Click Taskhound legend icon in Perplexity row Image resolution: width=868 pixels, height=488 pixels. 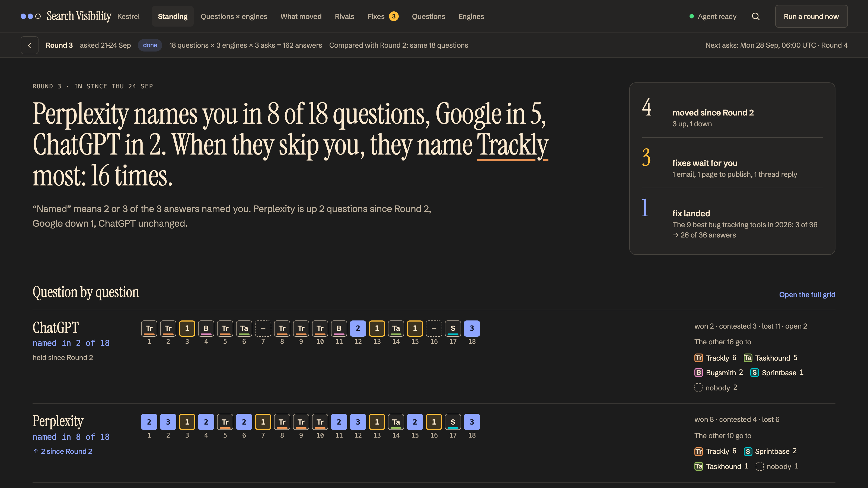tap(698, 466)
